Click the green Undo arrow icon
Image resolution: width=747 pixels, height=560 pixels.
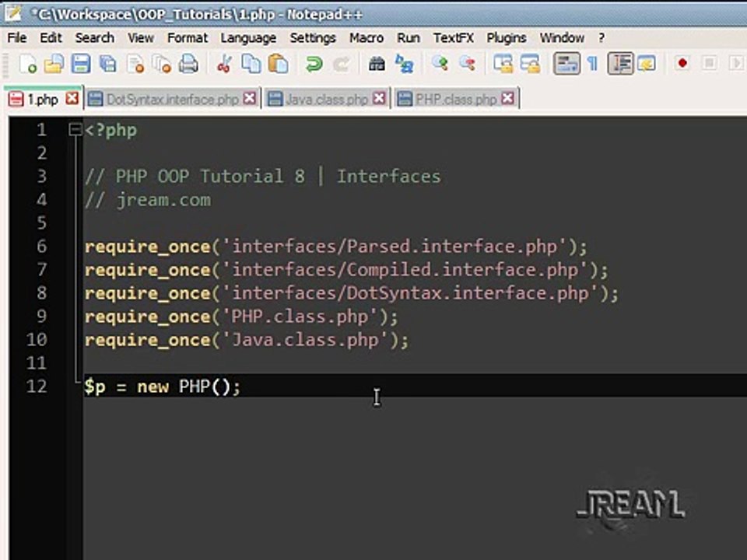pyautogui.click(x=314, y=63)
